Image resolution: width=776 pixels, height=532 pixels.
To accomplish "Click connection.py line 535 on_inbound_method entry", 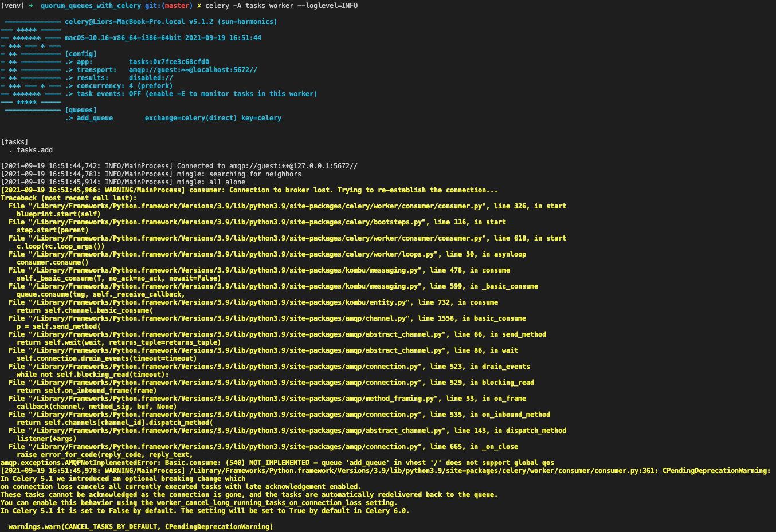I will point(279,415).
